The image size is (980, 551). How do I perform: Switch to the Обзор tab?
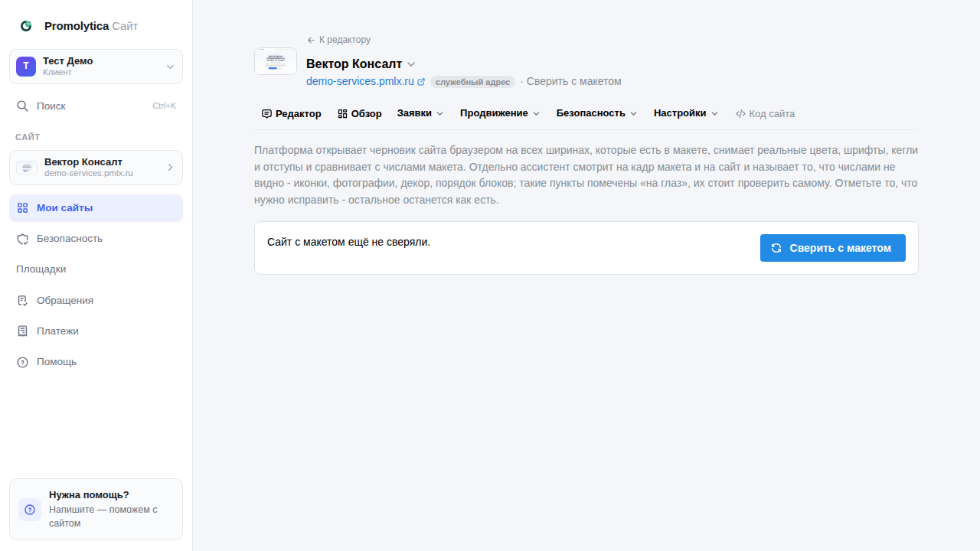pos(360,113)
